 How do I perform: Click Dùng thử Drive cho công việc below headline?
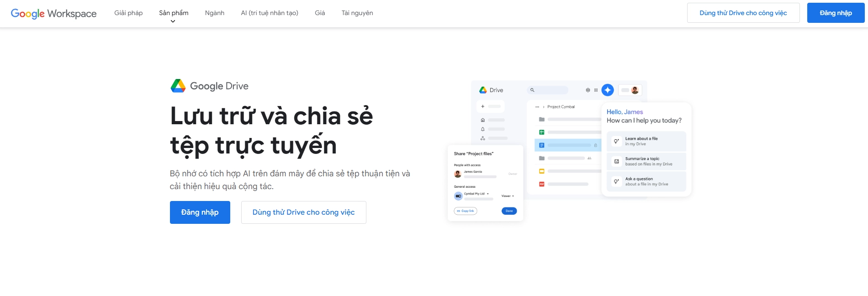pos(304,212)
